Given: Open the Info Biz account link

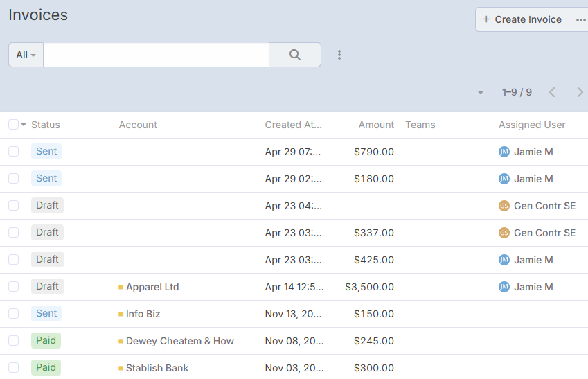Looking at the screenshot, I should (143, 314).
